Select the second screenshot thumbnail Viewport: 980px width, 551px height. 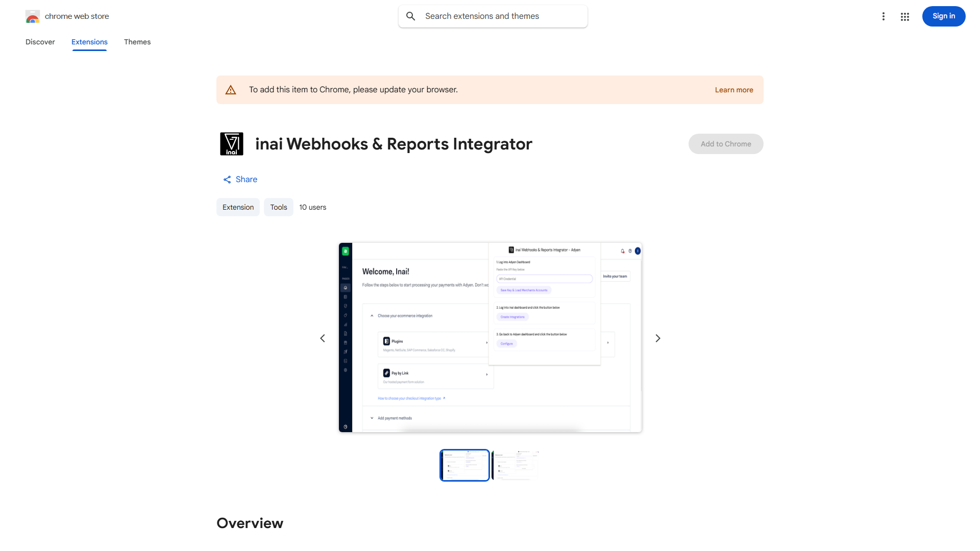pos(516,465)
